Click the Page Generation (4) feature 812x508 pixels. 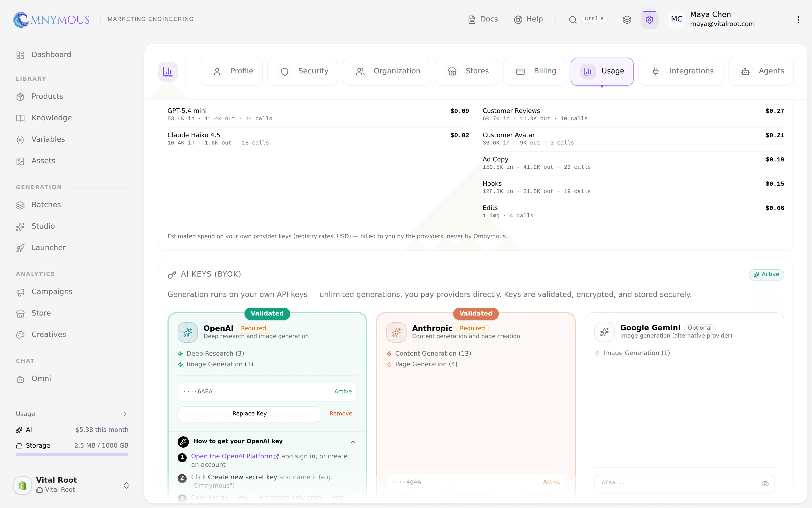[422, 365]
